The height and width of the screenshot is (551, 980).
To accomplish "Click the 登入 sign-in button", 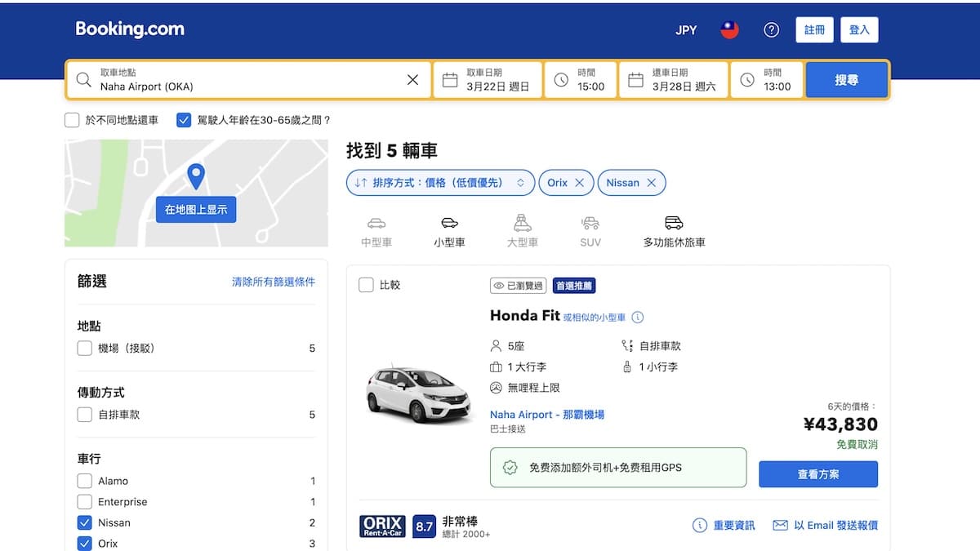I will pos(859,30).
